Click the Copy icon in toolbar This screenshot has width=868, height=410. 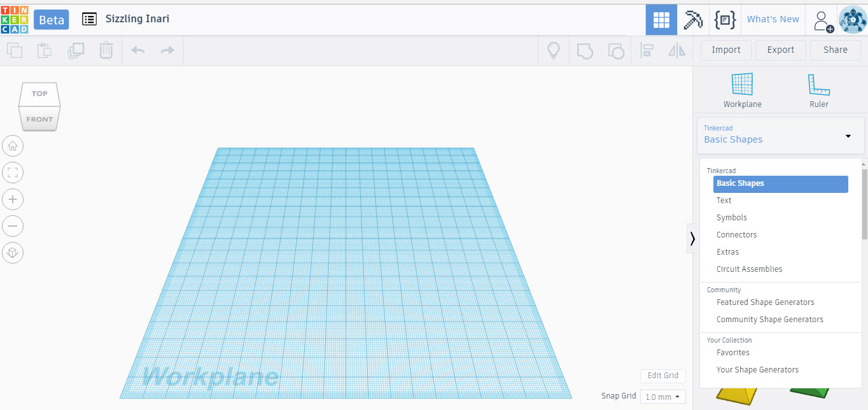click(x=15, y=50)
